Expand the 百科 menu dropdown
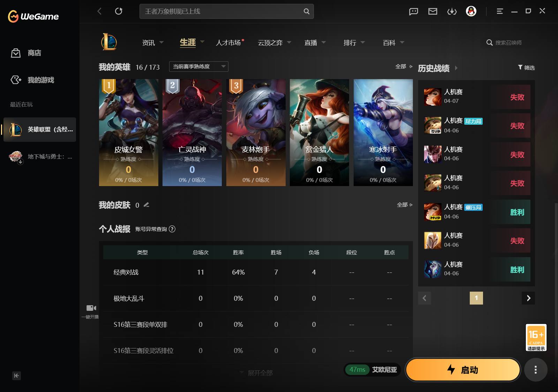Screen dimensions: 558x392 pyautogui.click(x=402, y=43)
